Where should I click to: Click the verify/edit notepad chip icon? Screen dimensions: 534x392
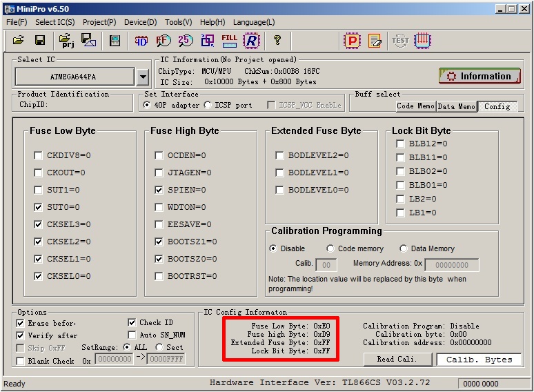tap(375, 41)
